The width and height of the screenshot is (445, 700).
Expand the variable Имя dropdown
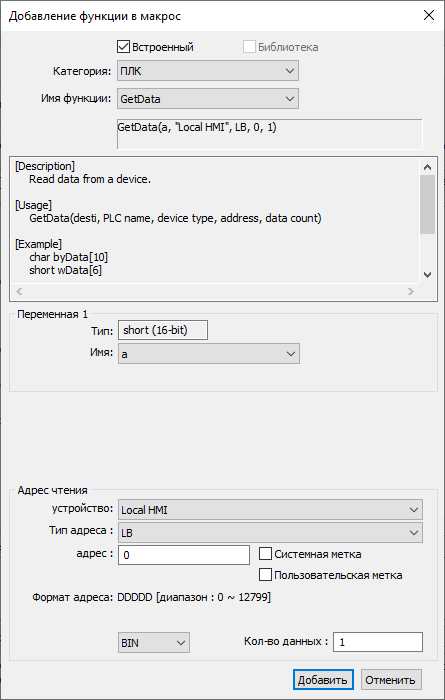pyautogui.click(x=209, y=354)
